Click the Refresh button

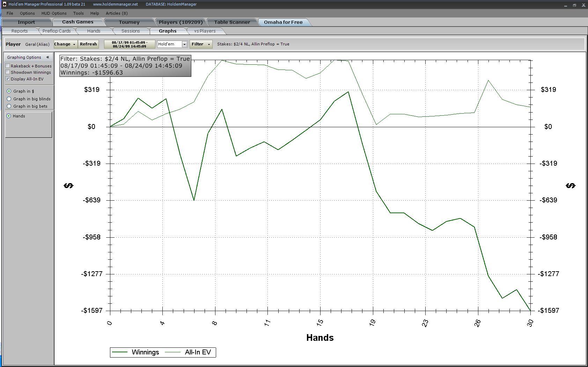pyautogui.click(x=88, y=44)
